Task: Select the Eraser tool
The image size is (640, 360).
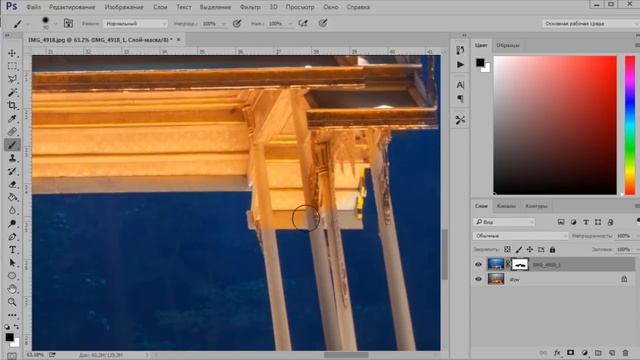Action: click(12, 184)
